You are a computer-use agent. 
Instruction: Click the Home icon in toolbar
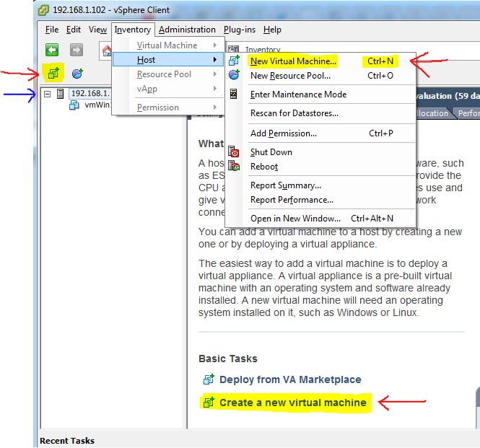[107, 50]
